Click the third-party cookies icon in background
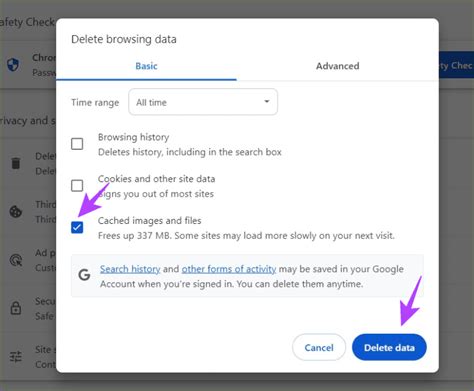This screenshot has height=391, width=474. tap(16, 212)
